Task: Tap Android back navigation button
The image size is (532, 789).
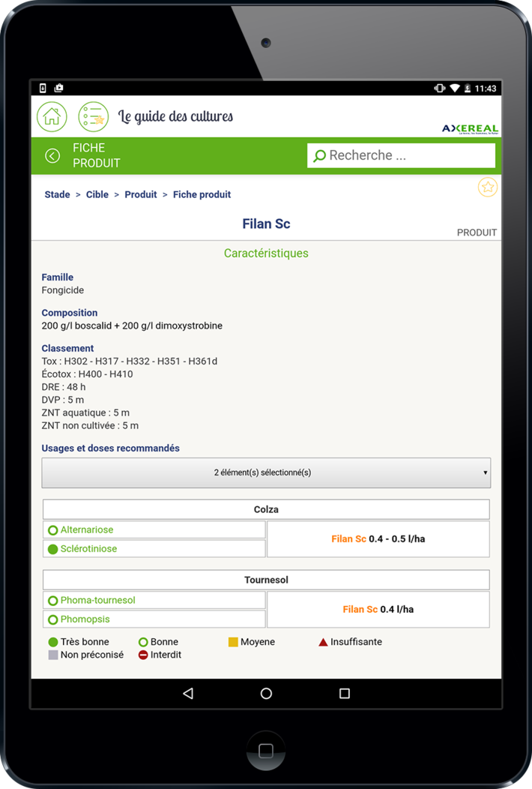Action: click(188, 694)
